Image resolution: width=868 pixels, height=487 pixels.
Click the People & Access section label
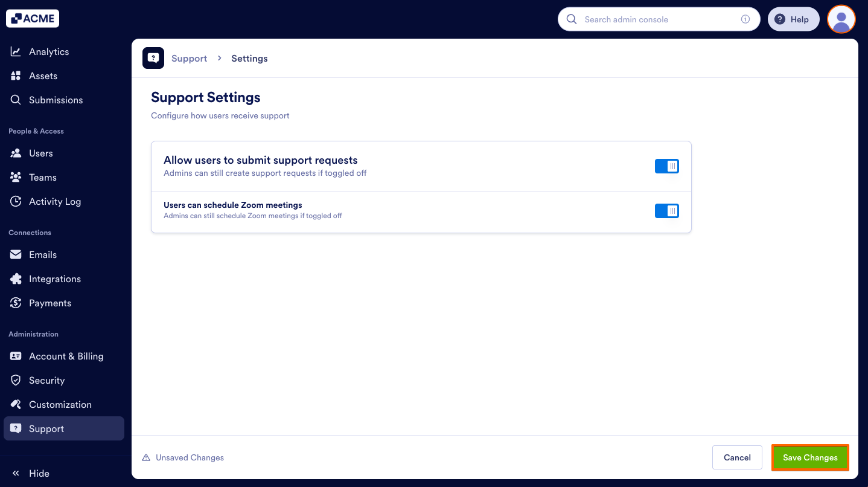tap(36, 131)
